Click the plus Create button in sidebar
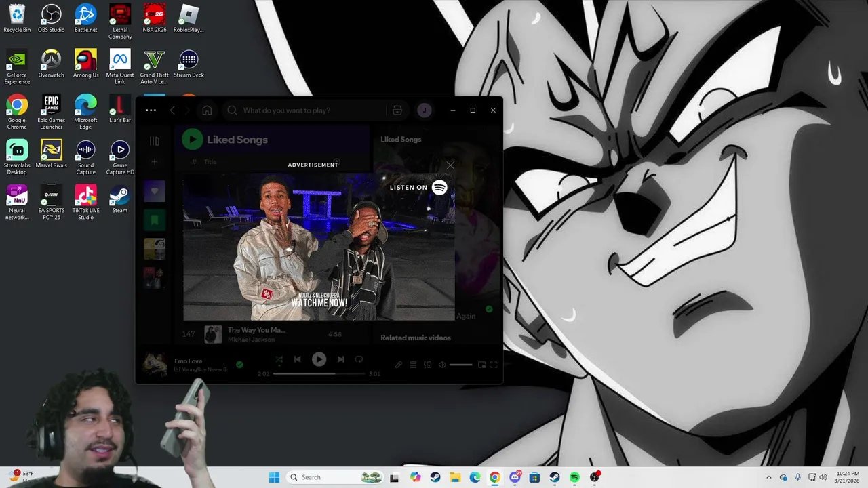The width and height of the screenshot is (868, 488). click(x=155, y=162)
